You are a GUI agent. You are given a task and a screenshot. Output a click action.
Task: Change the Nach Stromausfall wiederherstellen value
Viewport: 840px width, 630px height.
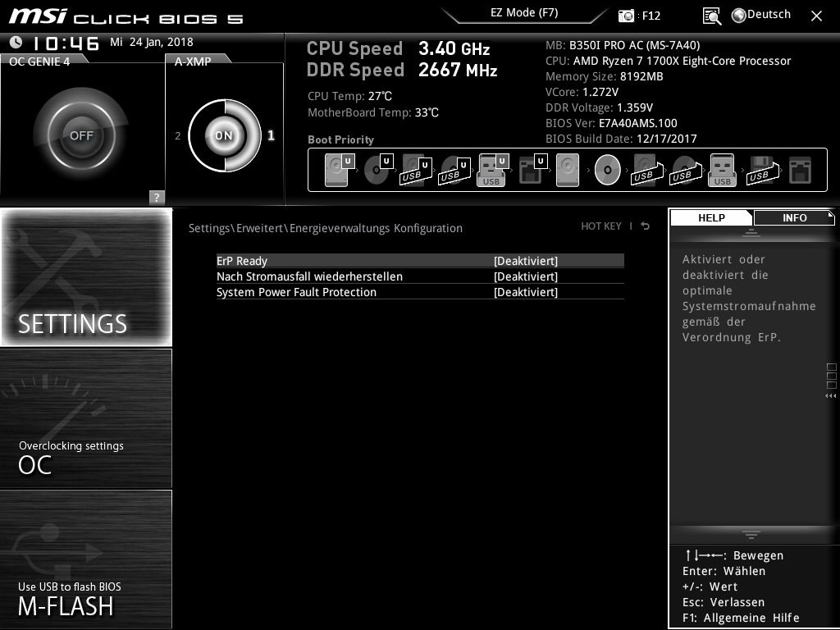[x=526, y=276]
